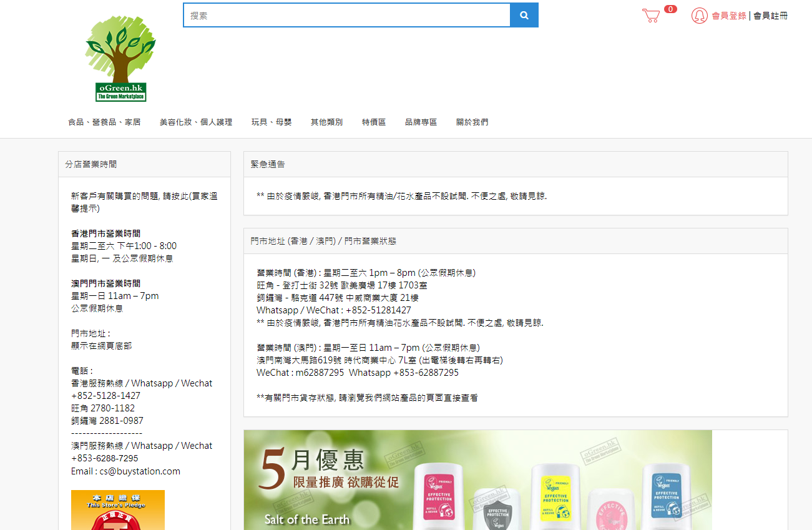Open the shopping cart icon
The image size is (812, 530).
[x=651, y=16]
